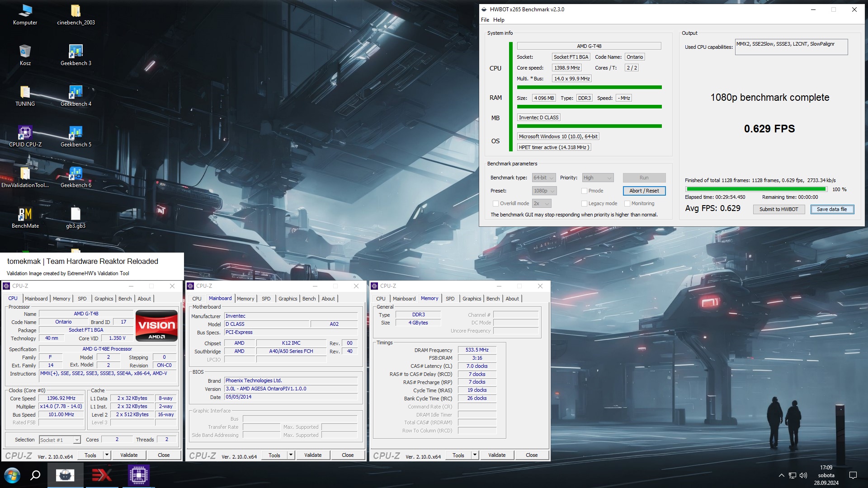Screen dimensions: 868x488
Task: Click benchmark progress bar at 100%
Action: tap(756, 189)
